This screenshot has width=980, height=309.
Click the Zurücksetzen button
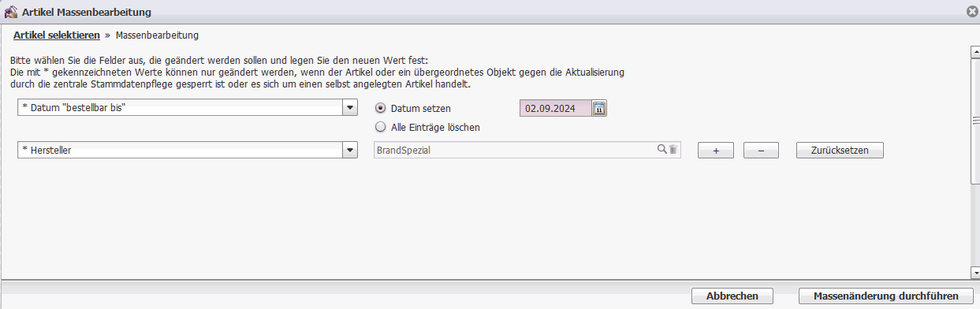(x=840, y=151)
